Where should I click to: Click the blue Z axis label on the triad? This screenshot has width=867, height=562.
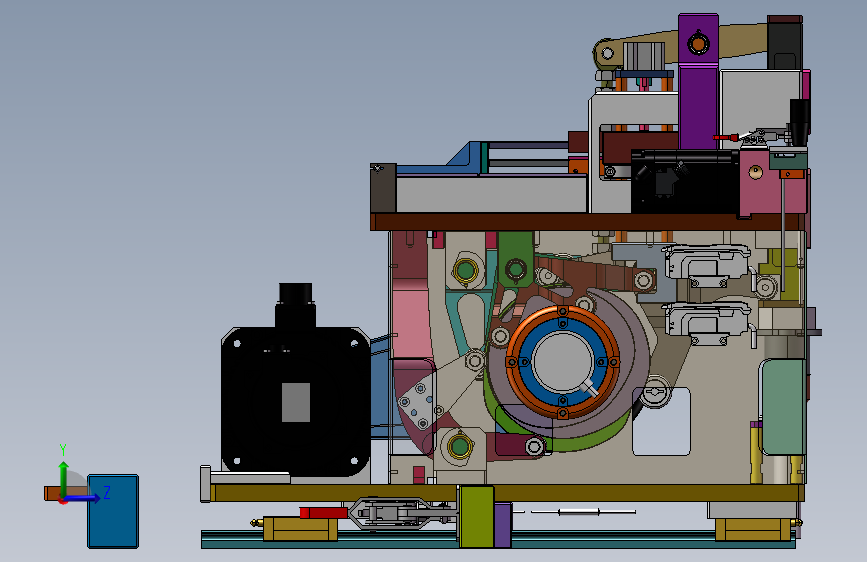(x=107, y=492)
